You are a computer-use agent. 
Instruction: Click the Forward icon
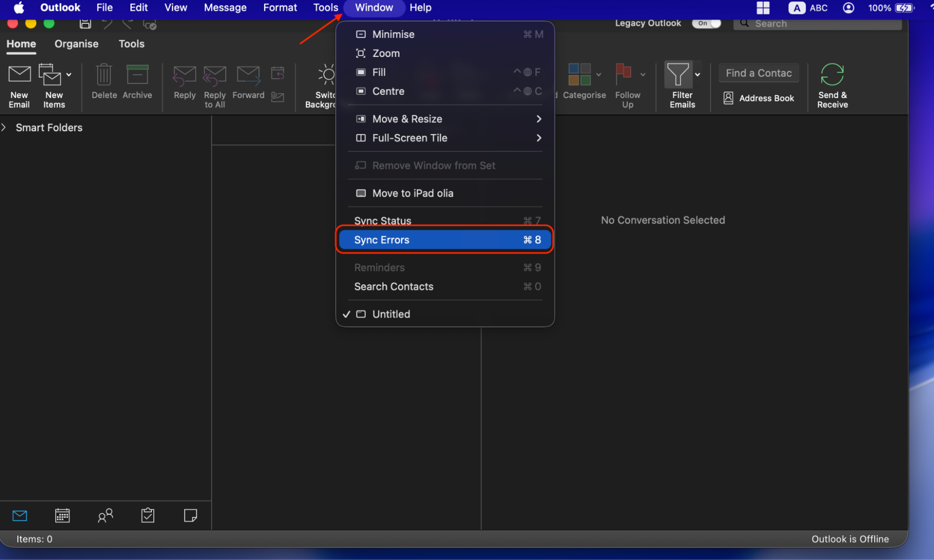pyautogui.click(x=248, y=76)
